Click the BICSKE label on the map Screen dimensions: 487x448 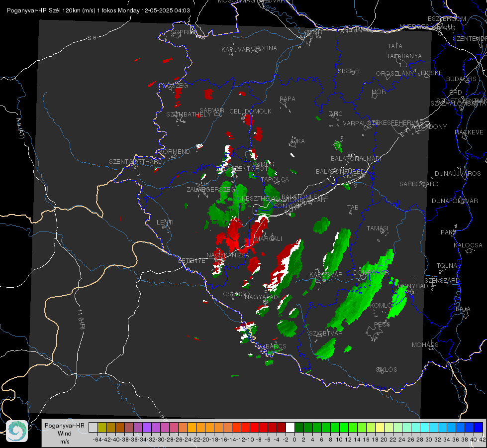(432, 73)
